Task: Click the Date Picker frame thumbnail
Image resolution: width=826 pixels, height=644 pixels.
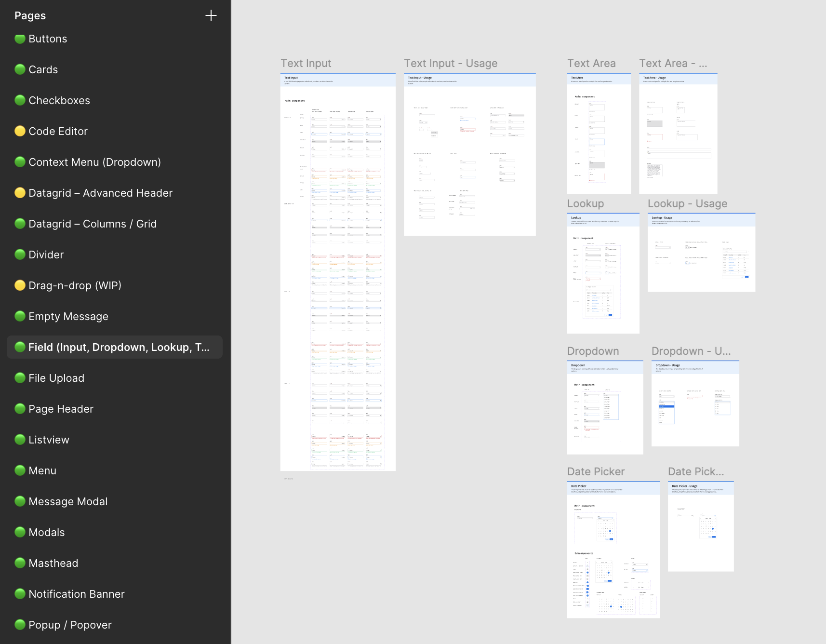Action: tap(613, 550)
